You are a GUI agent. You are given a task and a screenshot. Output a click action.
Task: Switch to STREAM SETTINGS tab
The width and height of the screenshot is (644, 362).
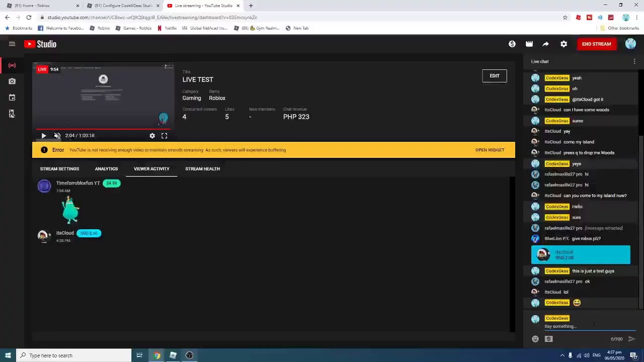[59, 169]
